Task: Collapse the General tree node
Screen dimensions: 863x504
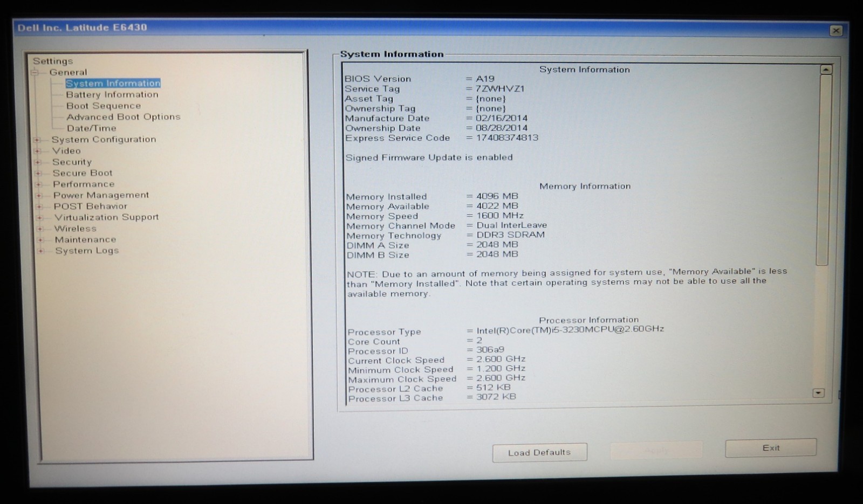Action: click(35, 72)
